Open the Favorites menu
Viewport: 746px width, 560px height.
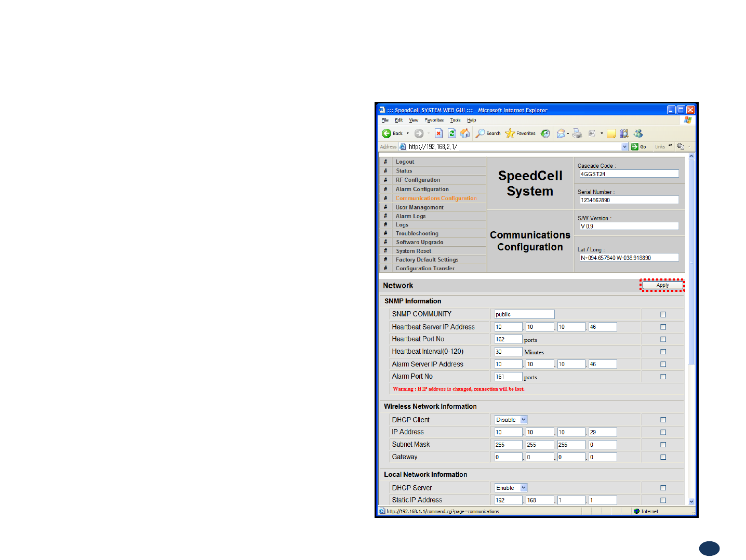pyautogui.click(x=434, y=120)
